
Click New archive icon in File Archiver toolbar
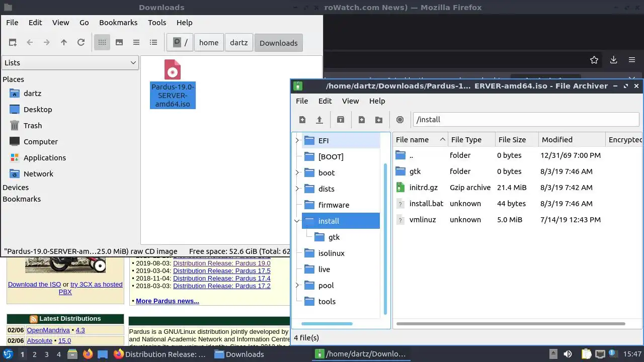tap(302, 120)
